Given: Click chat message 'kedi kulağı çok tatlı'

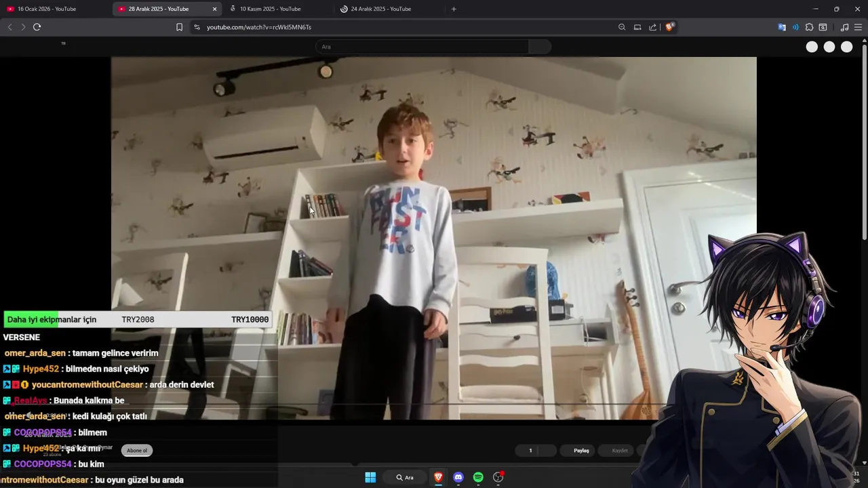Looking at the screenshot, I should (x=110, y=416).
